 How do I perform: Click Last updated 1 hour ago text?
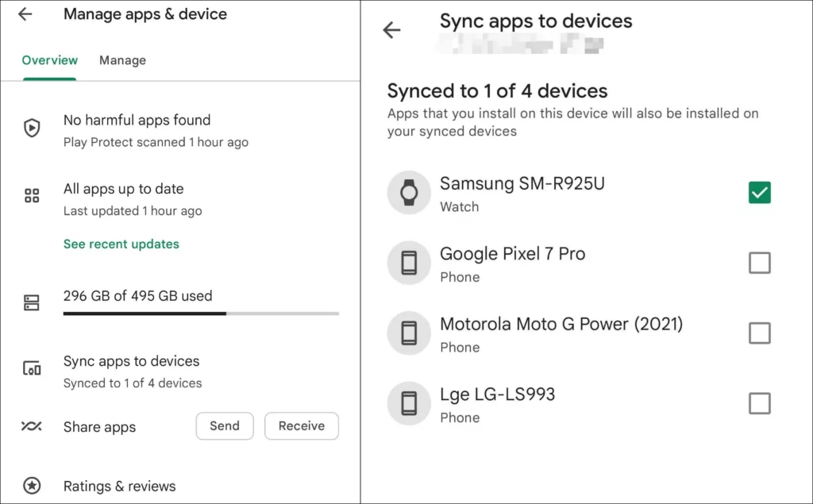133,211
